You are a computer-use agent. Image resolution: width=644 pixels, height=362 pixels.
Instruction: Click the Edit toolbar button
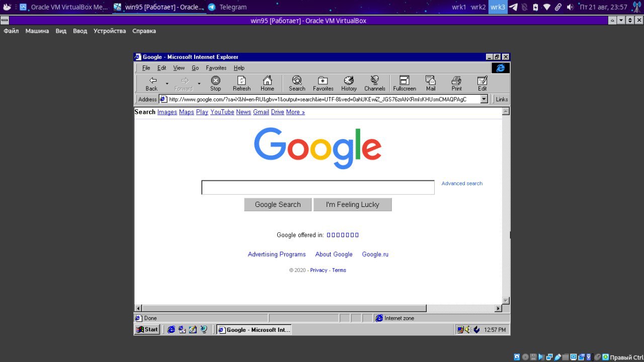(482, 84)
